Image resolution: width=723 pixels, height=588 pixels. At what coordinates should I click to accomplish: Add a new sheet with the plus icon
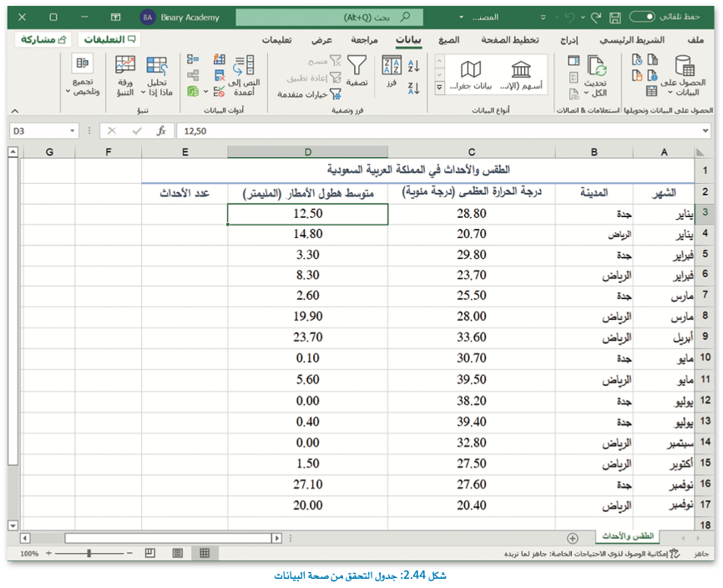click(x=572, y=538)
